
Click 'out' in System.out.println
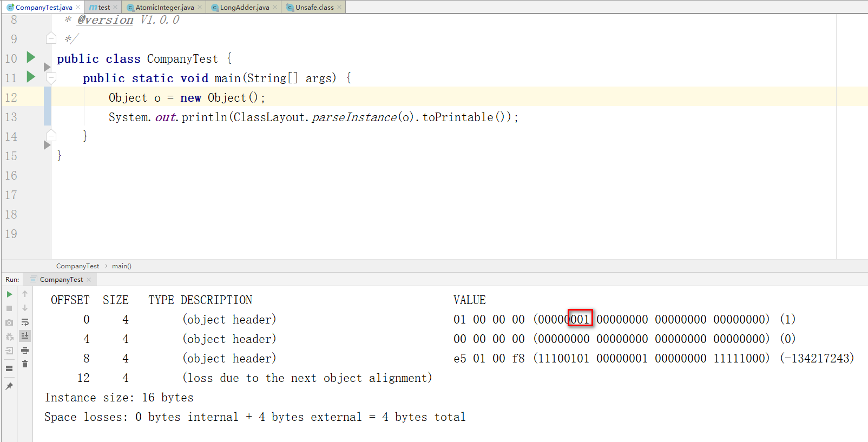[166, 117]
